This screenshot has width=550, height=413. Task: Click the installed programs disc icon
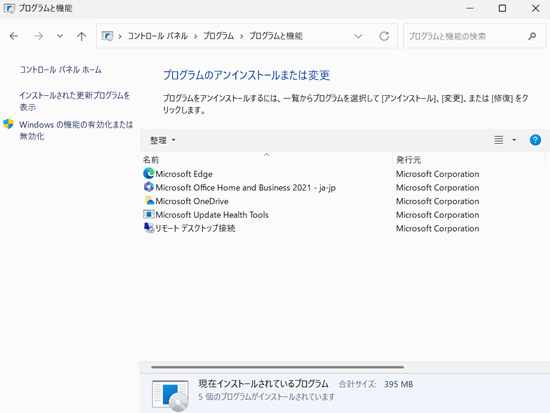coord(170,395)
